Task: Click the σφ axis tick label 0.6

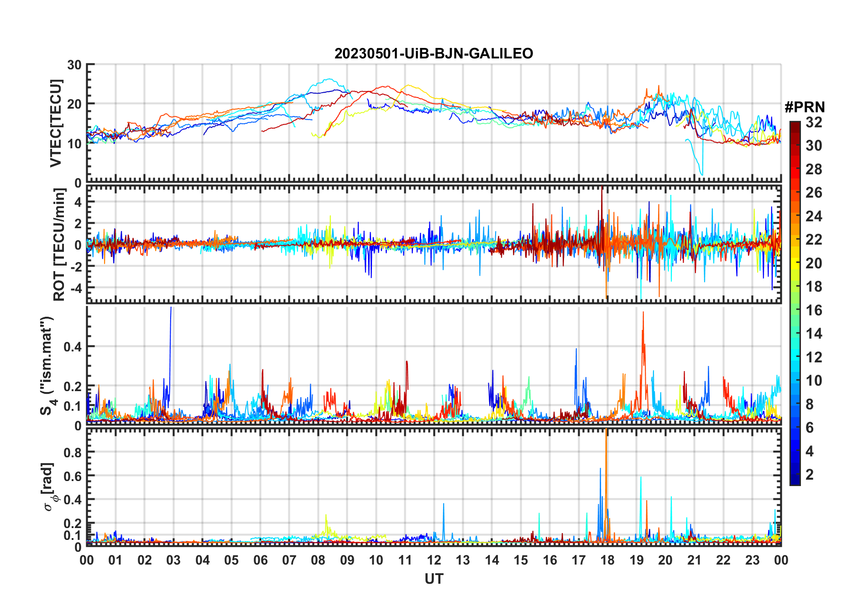Action: coord(73,476)
